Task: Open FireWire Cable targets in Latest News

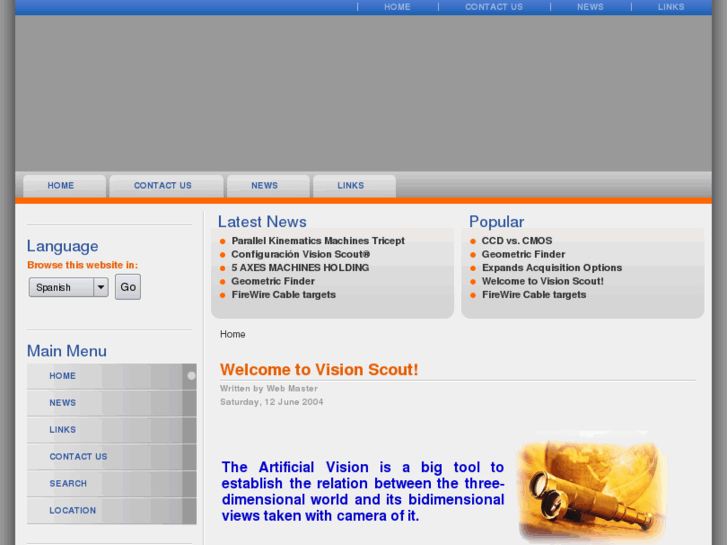Action: click(283, 295)
